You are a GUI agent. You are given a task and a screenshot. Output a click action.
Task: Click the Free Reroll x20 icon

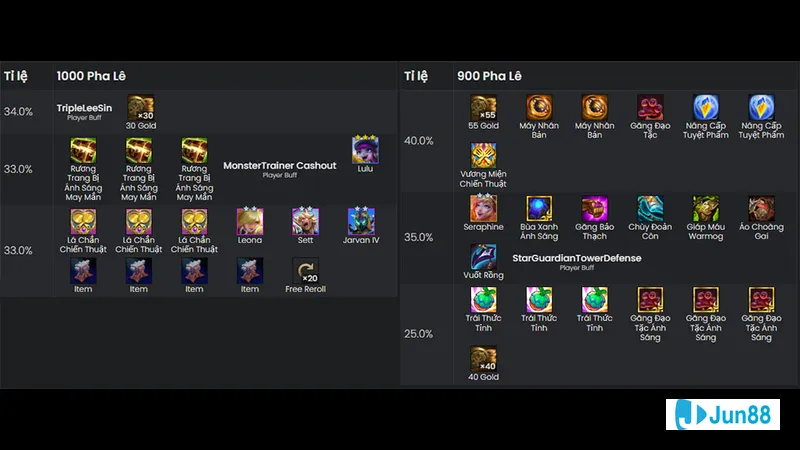pos(305,270)
